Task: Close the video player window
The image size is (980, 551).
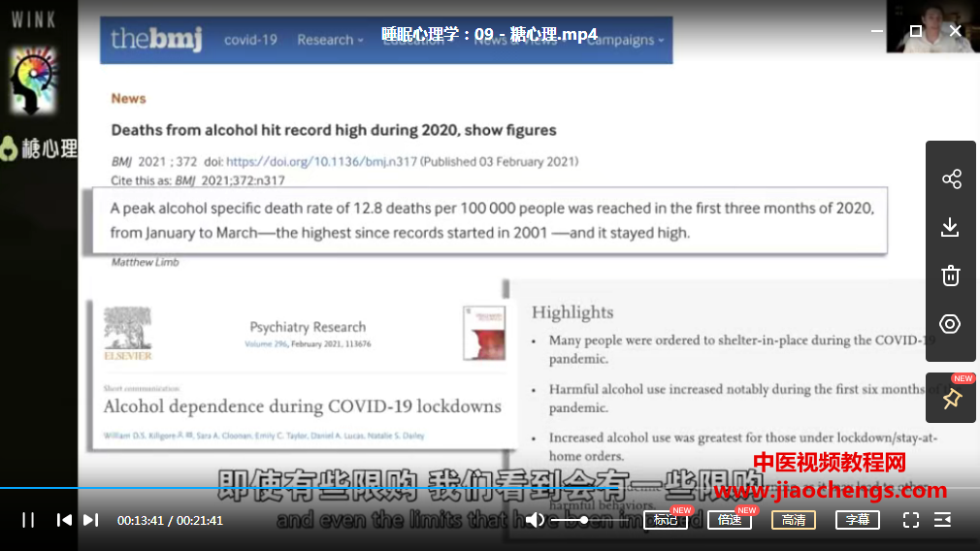Action: tap(956, 31)
